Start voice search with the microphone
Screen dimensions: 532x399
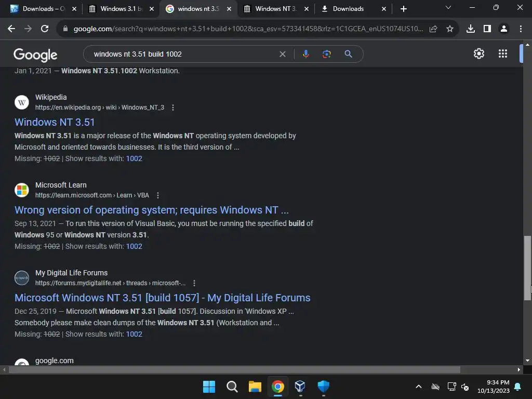point(305,54)
